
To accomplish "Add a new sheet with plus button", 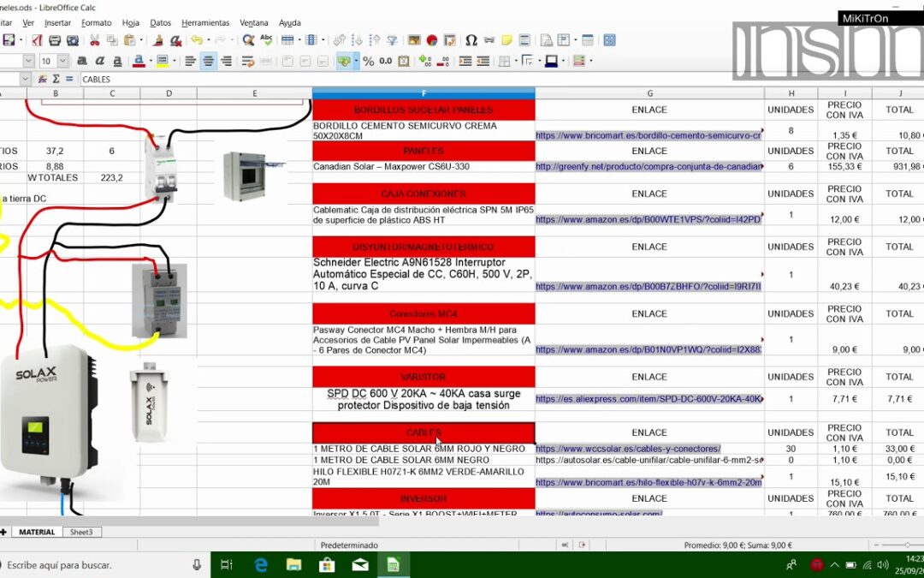I will click(3, 532).
